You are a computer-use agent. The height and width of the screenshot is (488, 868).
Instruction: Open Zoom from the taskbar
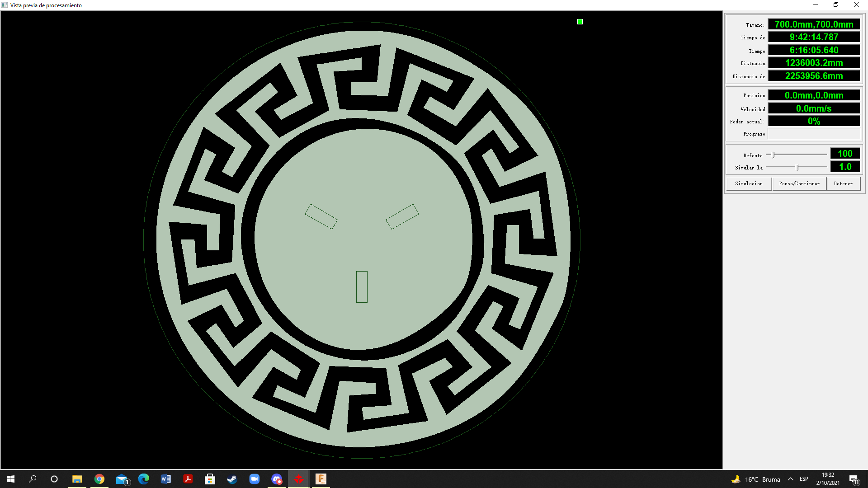click(x=255, y=479)
